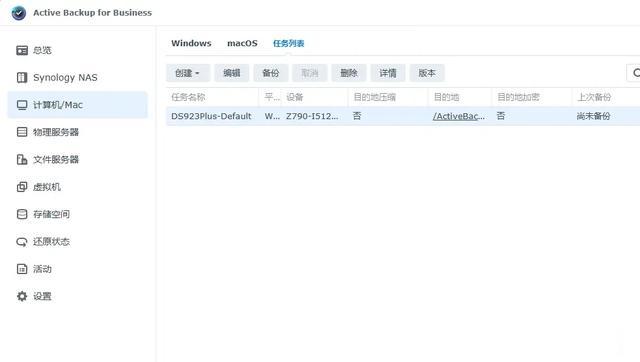
Task: Click the 编辑 button
Action: click(x=231, y=73)
